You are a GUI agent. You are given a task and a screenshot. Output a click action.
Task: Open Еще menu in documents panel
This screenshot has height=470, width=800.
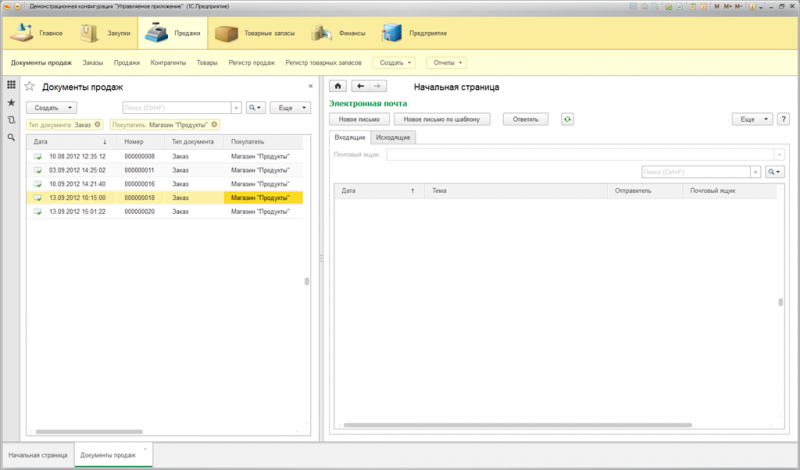pyautogui.click(x=290, y=108)
